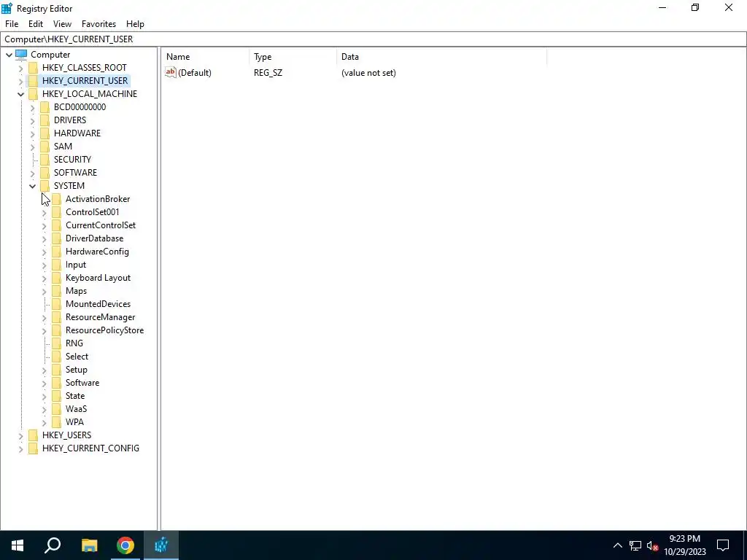Image resolution: width=747 pixels, height=560 pixels.
Task: Click the SYSTEM folder icon
Action: coord(44,186)
